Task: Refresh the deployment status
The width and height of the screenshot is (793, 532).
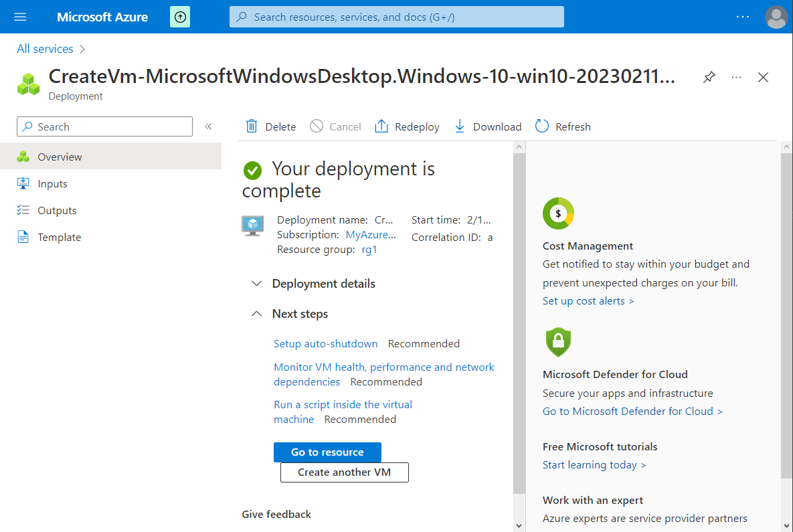Action: (563, 126)
